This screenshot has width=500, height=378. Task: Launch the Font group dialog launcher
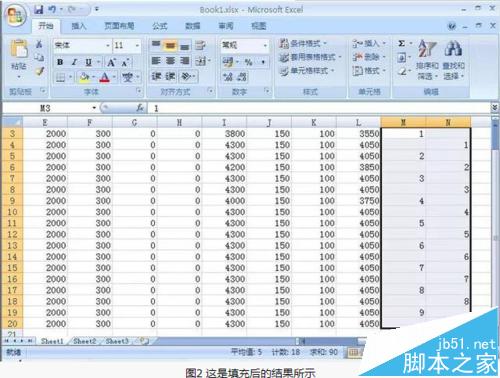tap(139, 91)
